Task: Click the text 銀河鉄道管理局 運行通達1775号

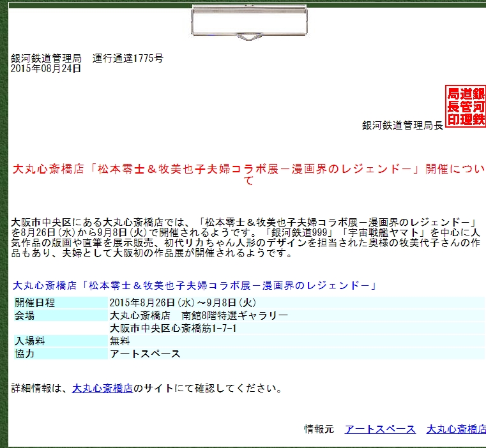Action: (87, 58)
